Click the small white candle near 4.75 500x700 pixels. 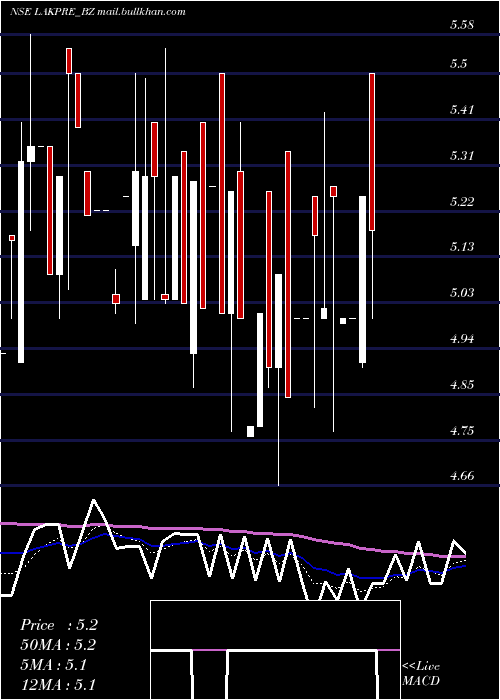coord(250,431)
